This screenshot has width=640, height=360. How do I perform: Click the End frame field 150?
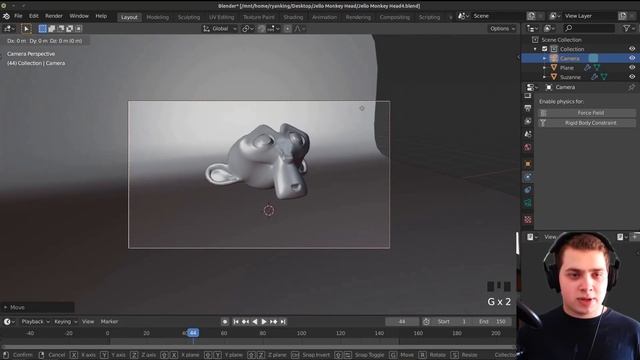(x=493, y=322)
